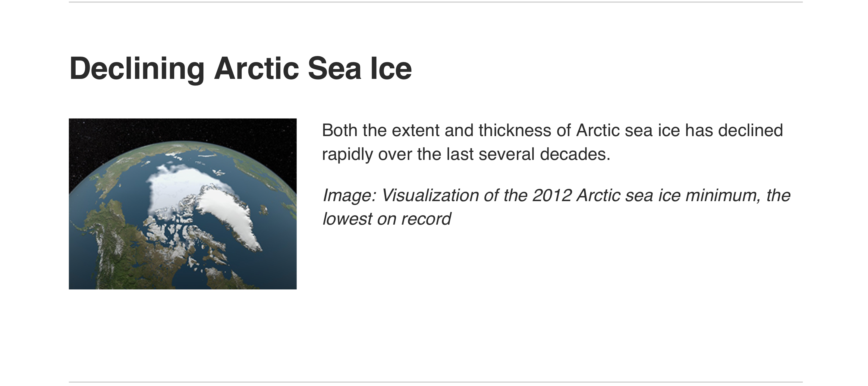Click the word "Declining" in the heading
Screen dimensions: 868x386
pyautogui.click(x=137, y=68)
